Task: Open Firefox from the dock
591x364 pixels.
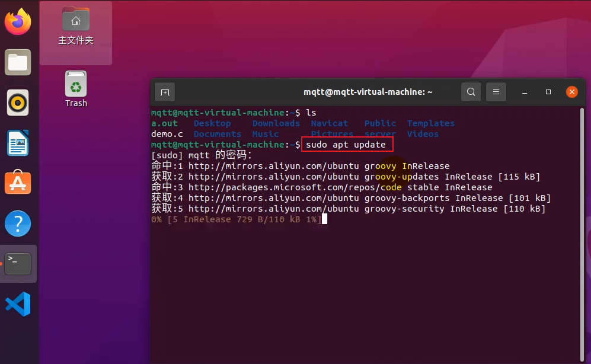Action: click(18, 21)
